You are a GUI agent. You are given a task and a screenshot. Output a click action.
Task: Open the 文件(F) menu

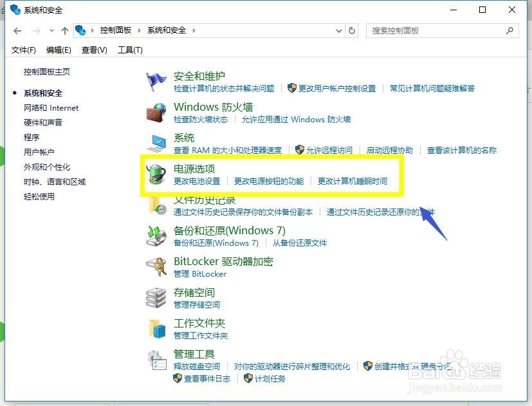23,50
